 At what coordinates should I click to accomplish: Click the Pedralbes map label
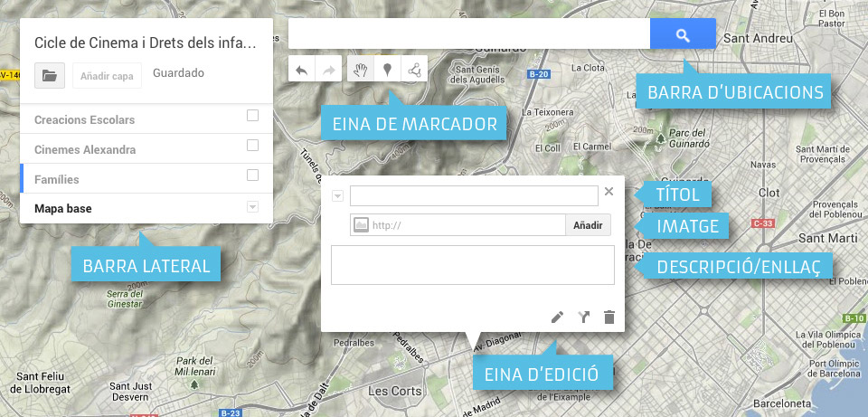pyautogui.click(x=354, y=343)
